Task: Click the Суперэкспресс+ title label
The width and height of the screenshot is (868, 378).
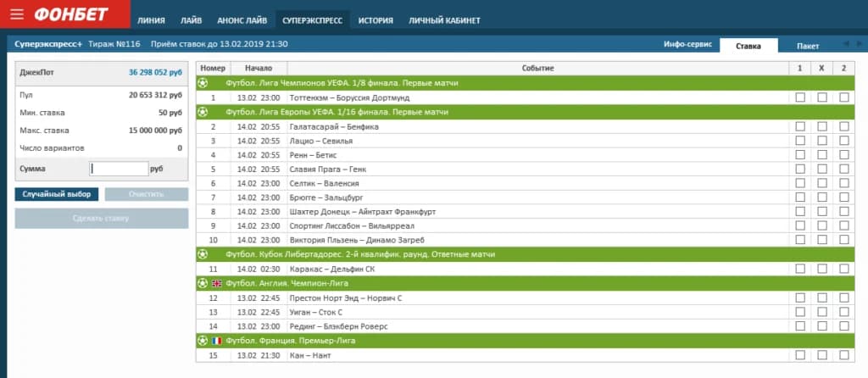Action: coord(48,44)
